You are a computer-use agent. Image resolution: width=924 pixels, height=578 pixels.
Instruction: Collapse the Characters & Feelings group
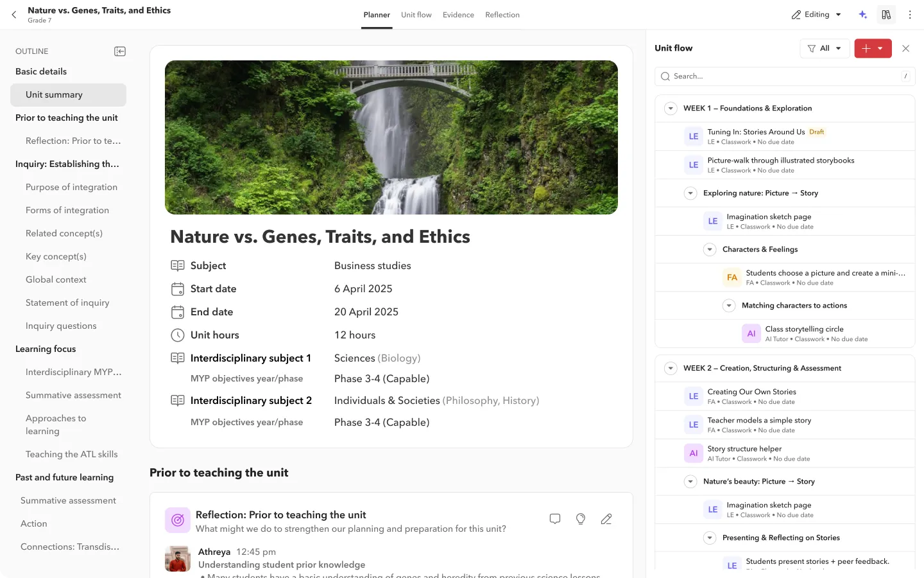point(710,250)
